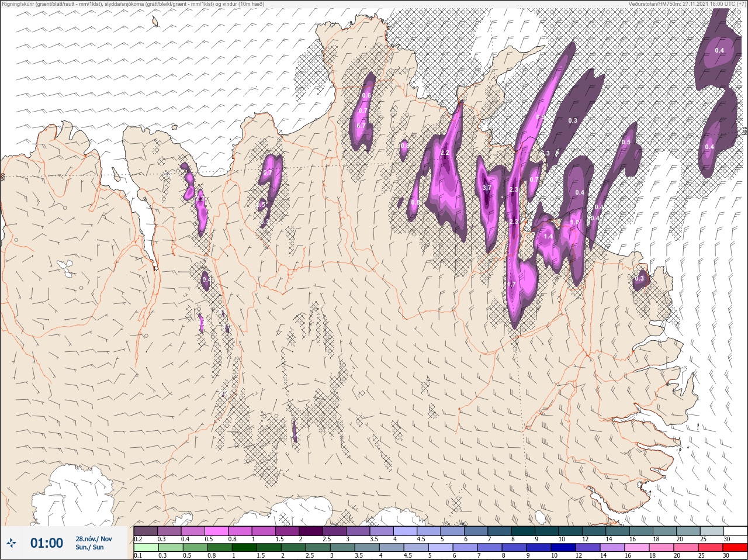Select the bright pink swatch between 0.5 and 0.8
748x560 pixels.
pos(217,531)
